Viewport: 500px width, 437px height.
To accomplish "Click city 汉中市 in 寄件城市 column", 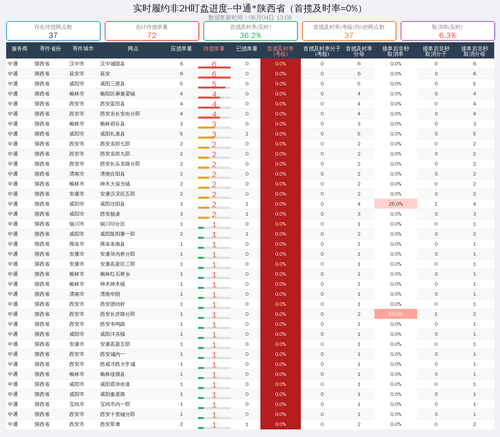I will [x=77, y=64].
